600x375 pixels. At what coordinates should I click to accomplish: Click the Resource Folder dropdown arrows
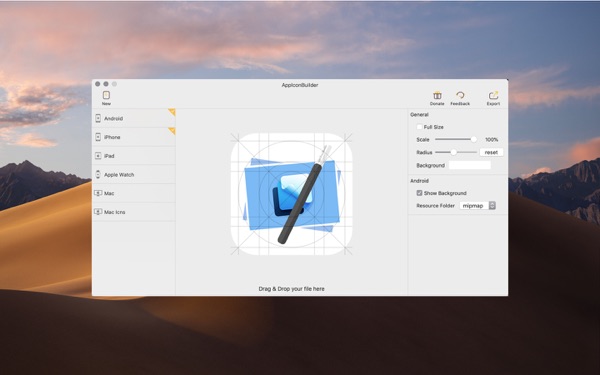coord(492,205)
